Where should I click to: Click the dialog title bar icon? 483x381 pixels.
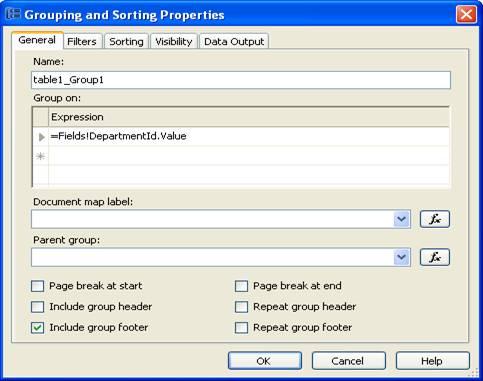(13, 14)
